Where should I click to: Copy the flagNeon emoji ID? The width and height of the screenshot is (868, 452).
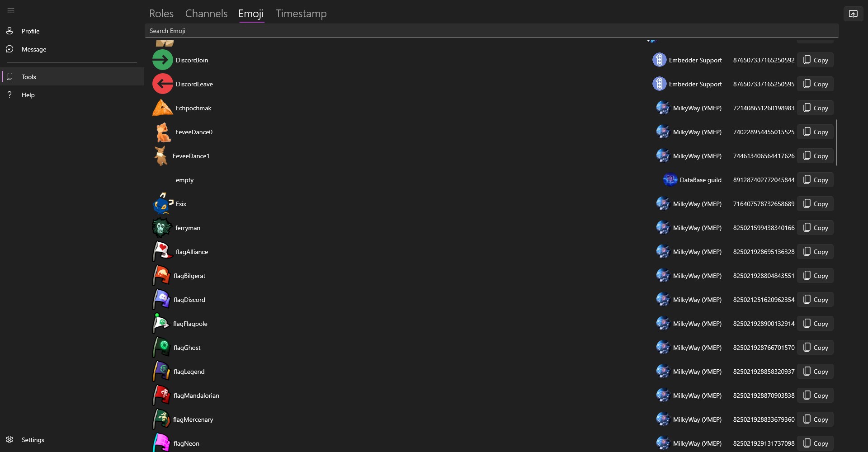click(x=815, y=443)
